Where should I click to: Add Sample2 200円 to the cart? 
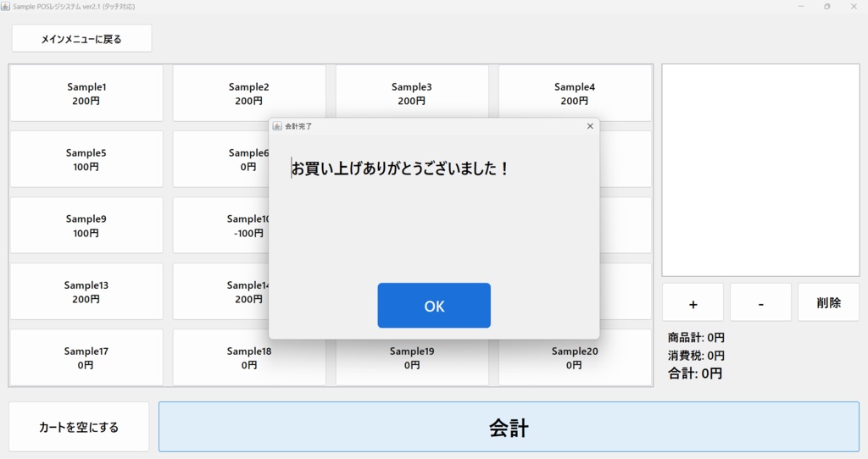(248, 93)
